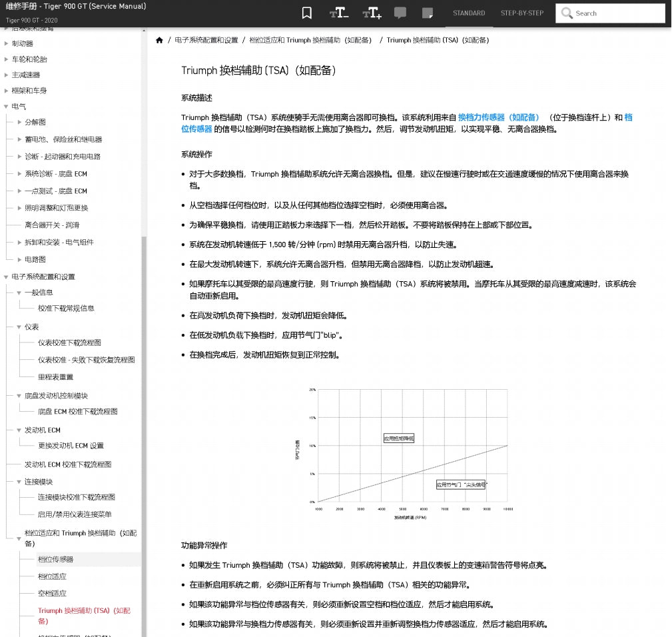
Task: Click the notes icon in the toolbar
Action: pos(426,13)
